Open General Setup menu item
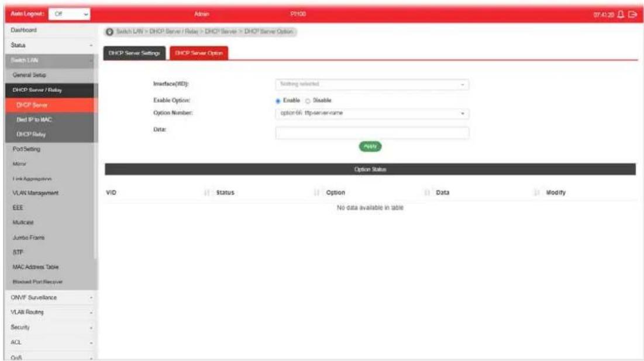The image size is (644, 361). click(x=50, y=75)
